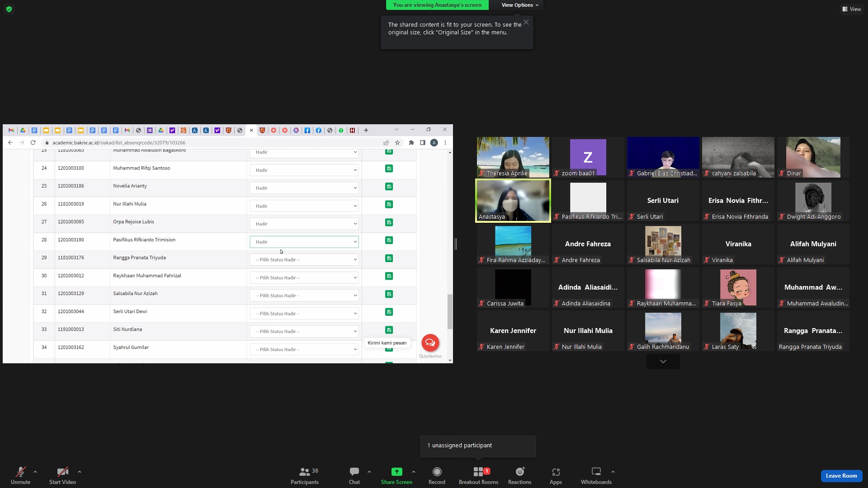Save attendance for Serli Utari Dewi row

click(389, 312)
